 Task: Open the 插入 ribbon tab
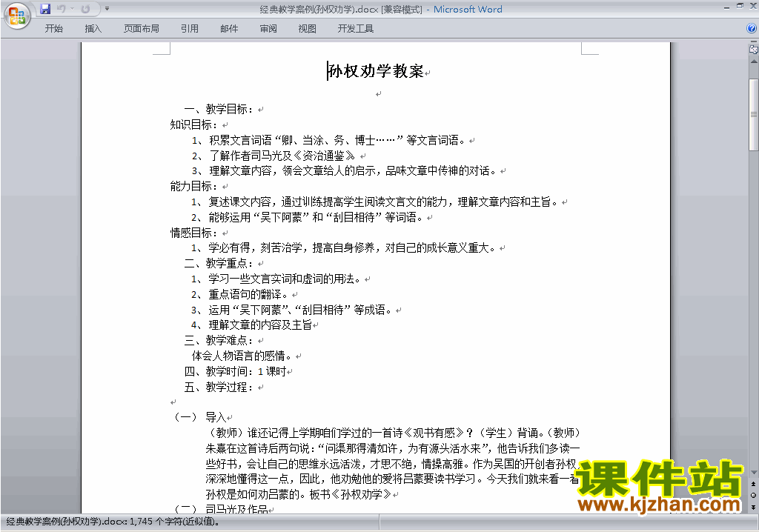[x=93, y=29]
